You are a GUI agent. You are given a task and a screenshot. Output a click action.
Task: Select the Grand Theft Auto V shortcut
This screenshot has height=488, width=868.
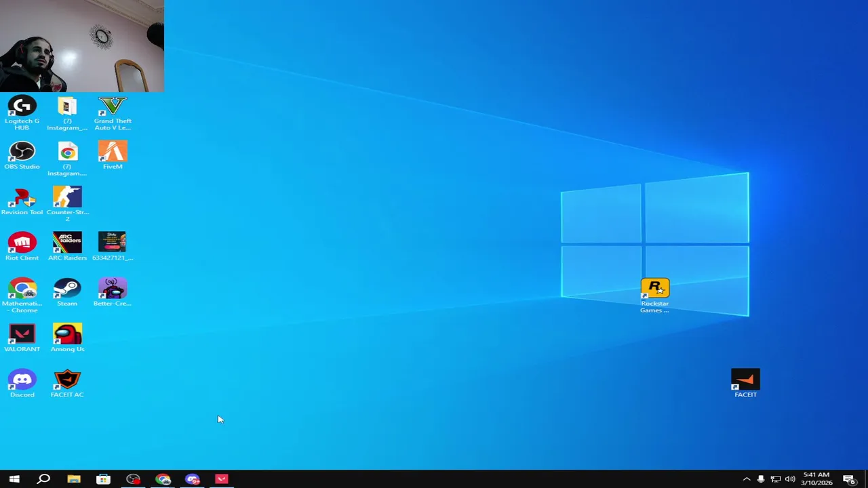113,114
